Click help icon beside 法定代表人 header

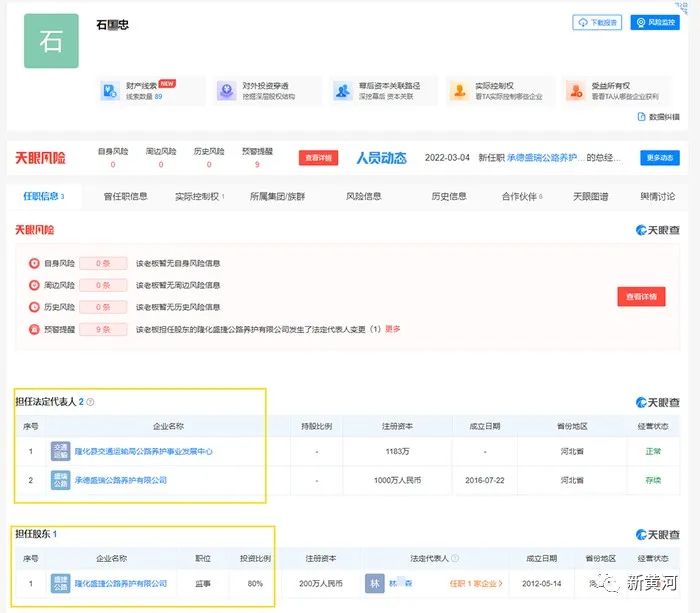click(x=455, y=558)
